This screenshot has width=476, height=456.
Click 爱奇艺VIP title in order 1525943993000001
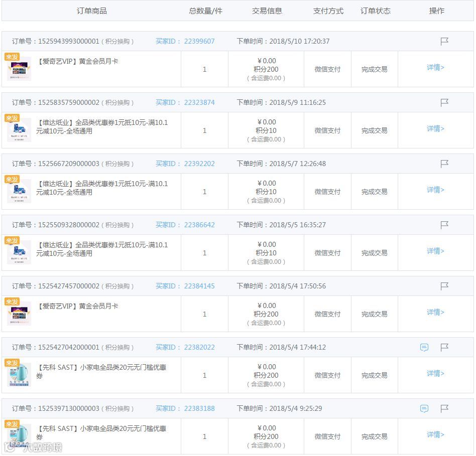point(77,61)
